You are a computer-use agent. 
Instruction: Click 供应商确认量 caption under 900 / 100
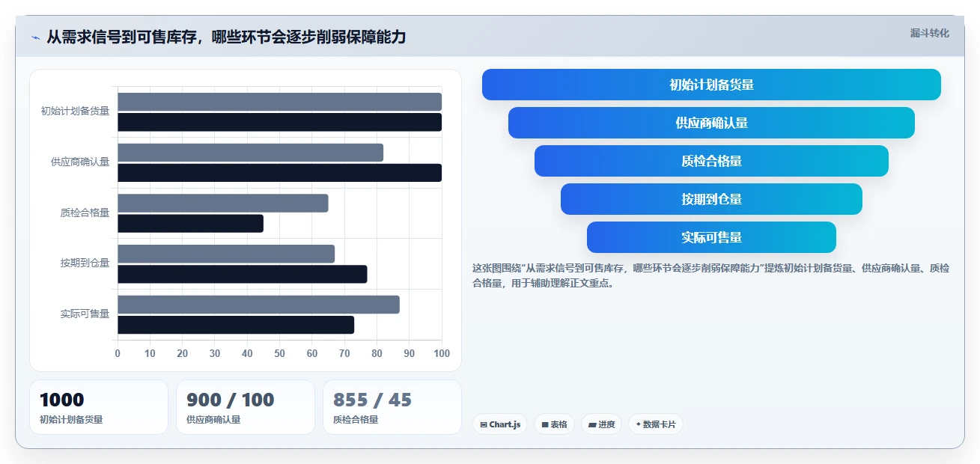point(213,420)
